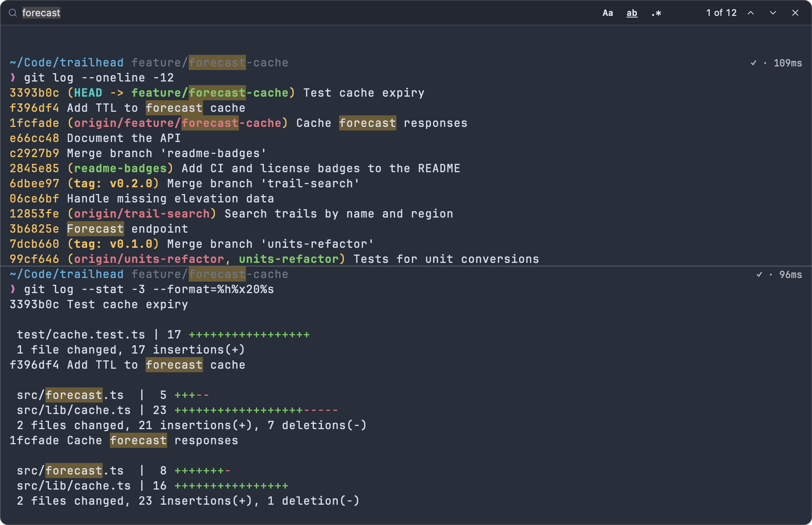Click '1 file changed, 17 insertions(+)' summary
Image resolution: width=812 pixels, height=525 pixels.
(131, 350)
